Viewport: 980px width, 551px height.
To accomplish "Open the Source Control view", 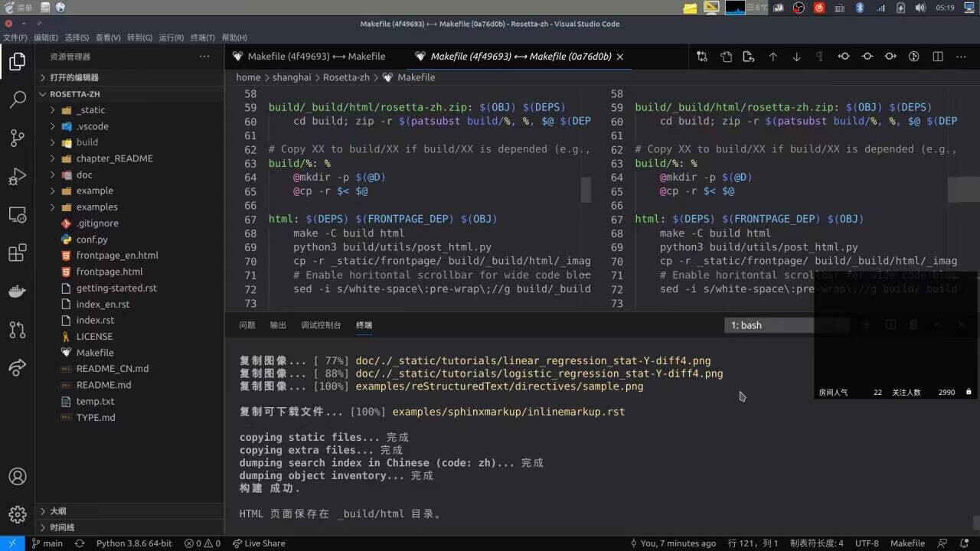I will tap(17, 139).
